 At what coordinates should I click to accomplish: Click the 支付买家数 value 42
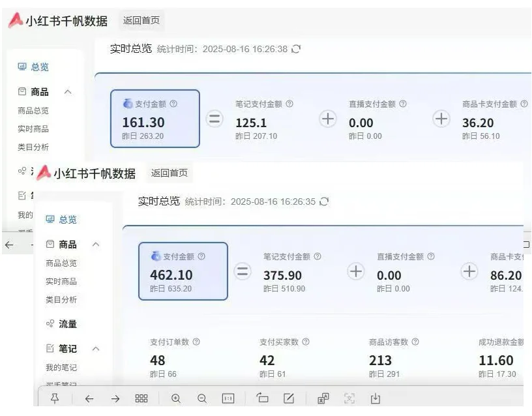pyautogui.click(x=267, y=361)
